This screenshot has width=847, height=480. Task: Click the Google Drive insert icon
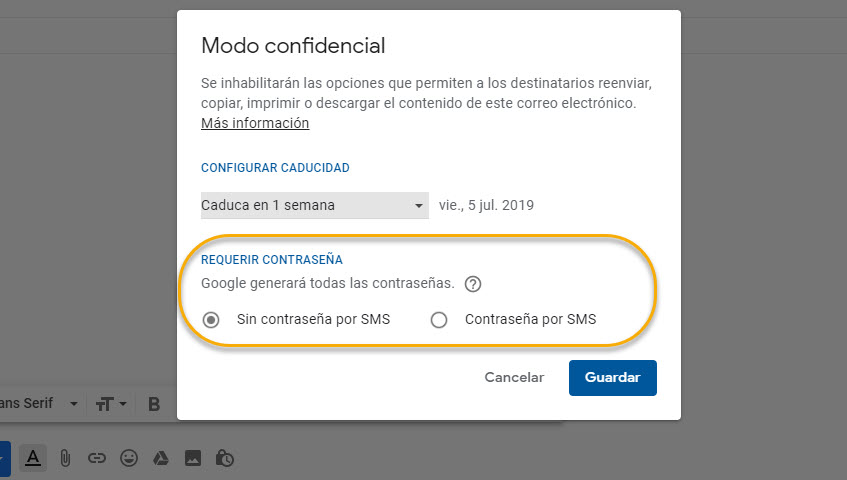click(x=160, y=458)
